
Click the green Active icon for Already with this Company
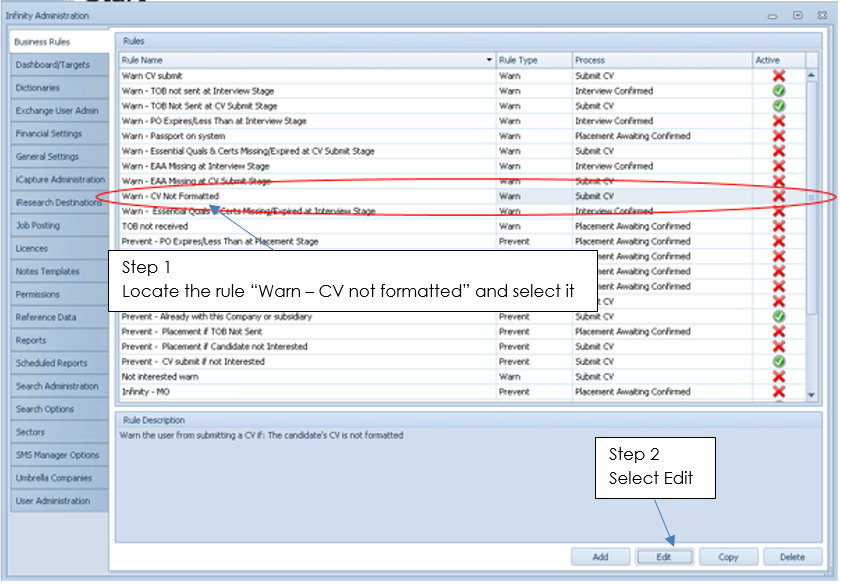[x=779, y=317]
